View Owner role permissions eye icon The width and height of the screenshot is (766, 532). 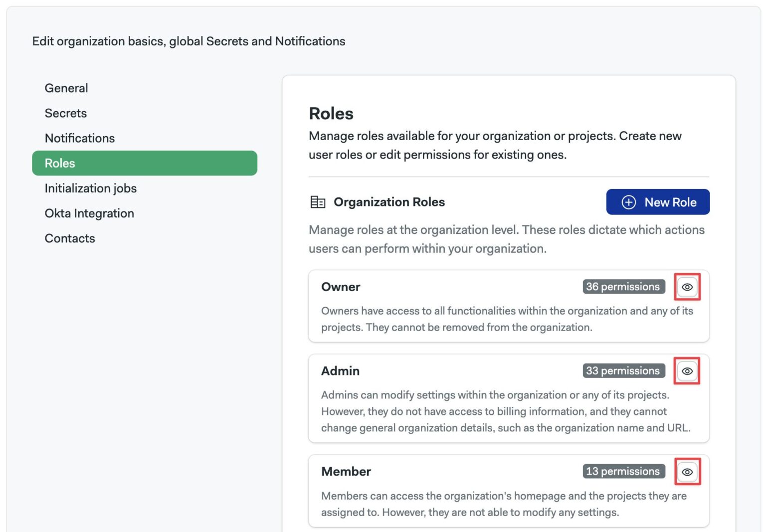coord(687,287)
